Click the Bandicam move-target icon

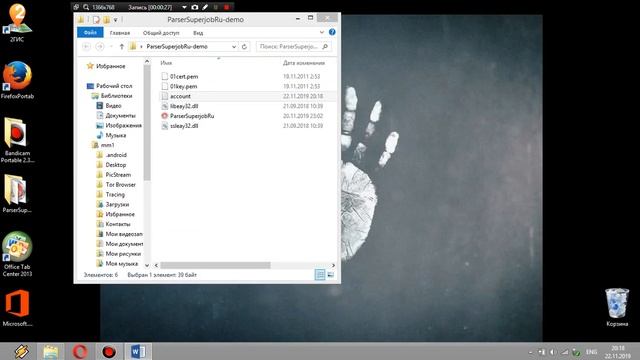pos(76,7)
